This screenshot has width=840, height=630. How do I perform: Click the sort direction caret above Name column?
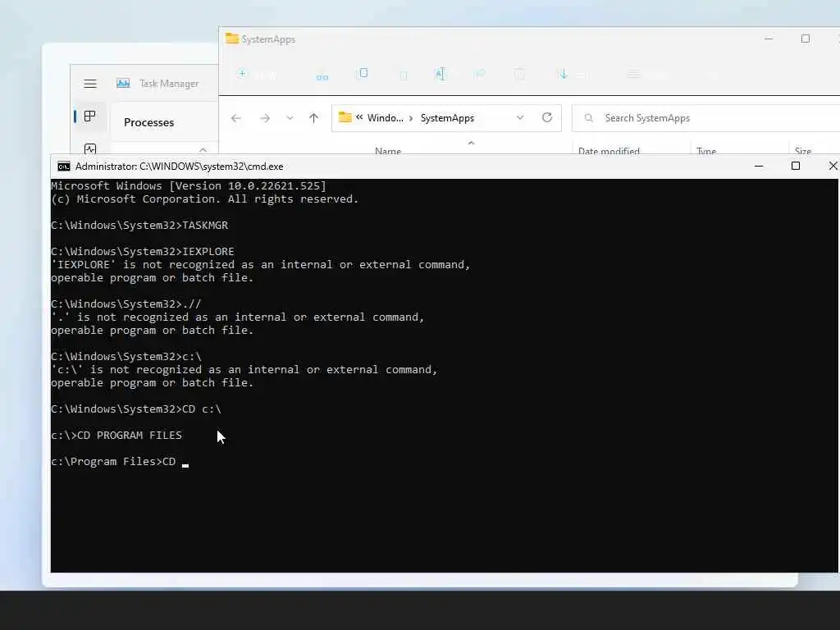(x=471, y=143)
